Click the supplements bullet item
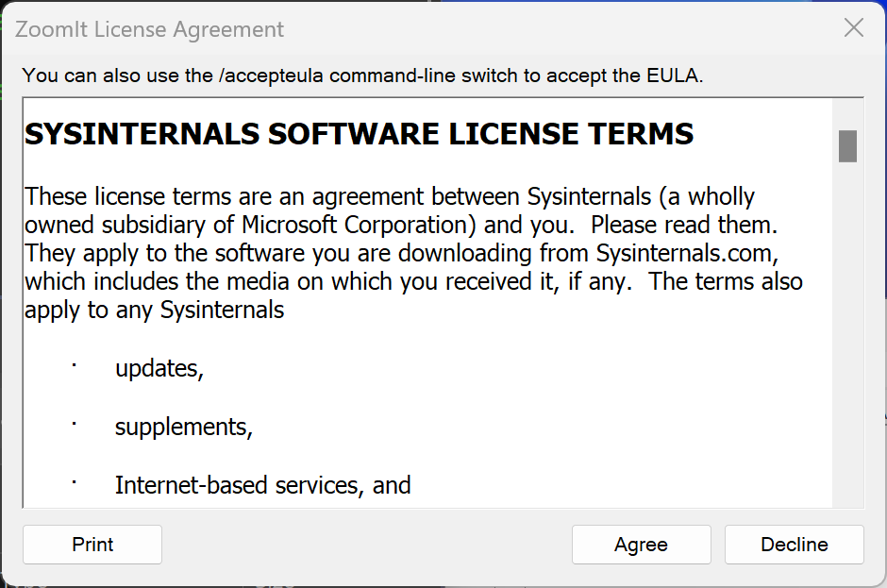Viewport: 887px width, 588px height. click(x=183, y=427)
